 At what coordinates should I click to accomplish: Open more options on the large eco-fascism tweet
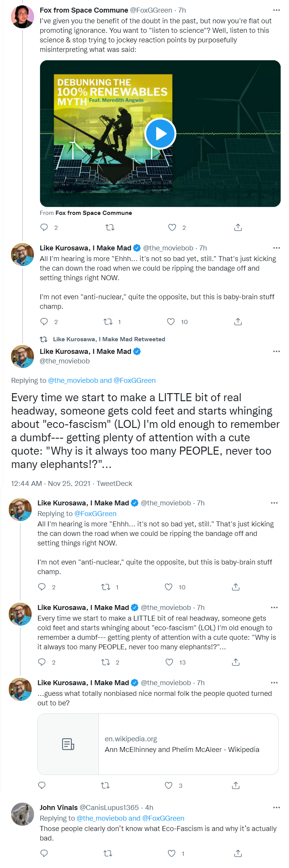276,351
